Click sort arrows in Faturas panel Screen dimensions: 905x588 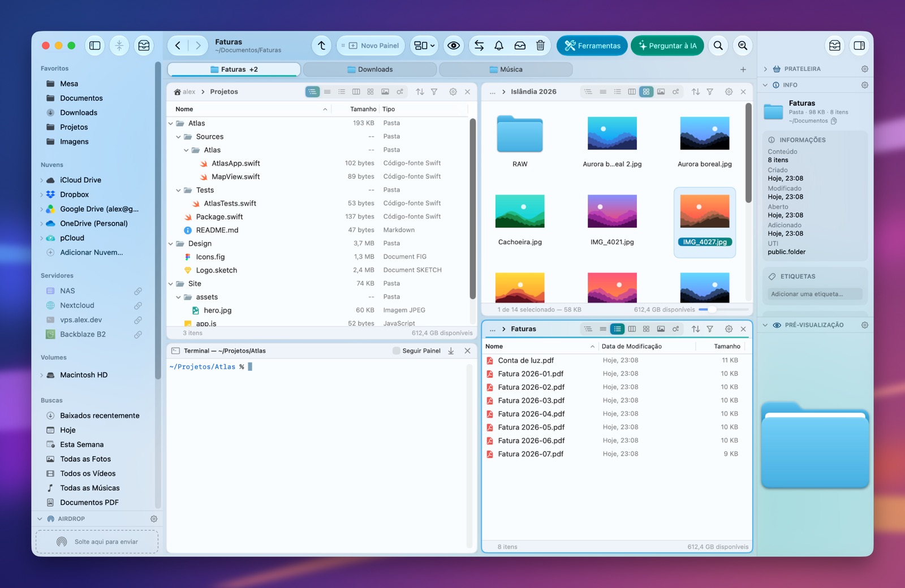click(696, 329)
